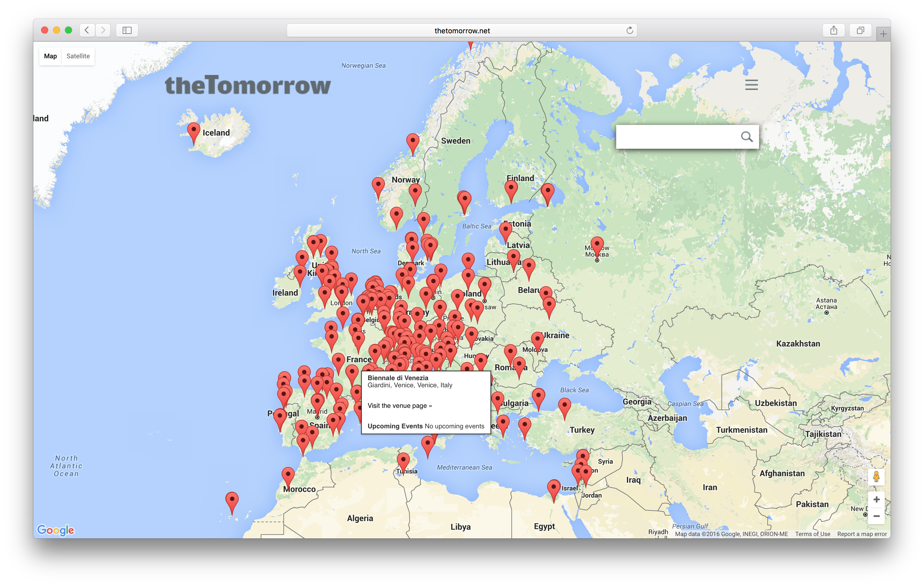Open the Terms of Use link

pos(812,534)
